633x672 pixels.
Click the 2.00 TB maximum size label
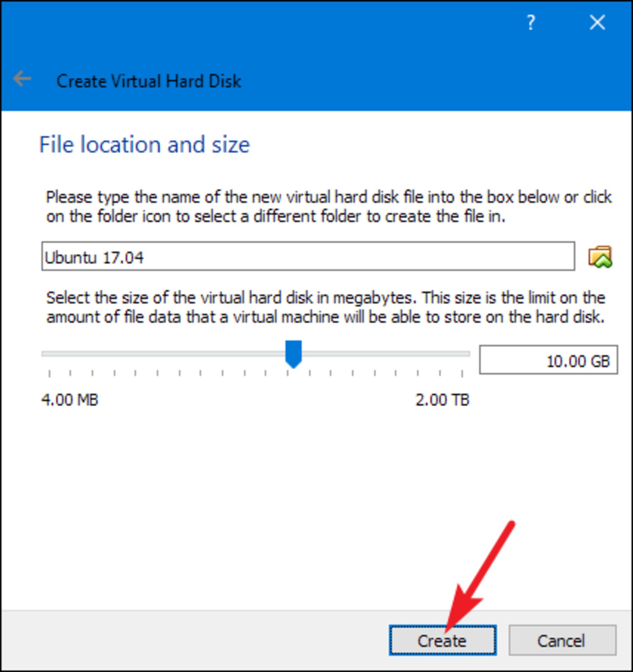442,400
